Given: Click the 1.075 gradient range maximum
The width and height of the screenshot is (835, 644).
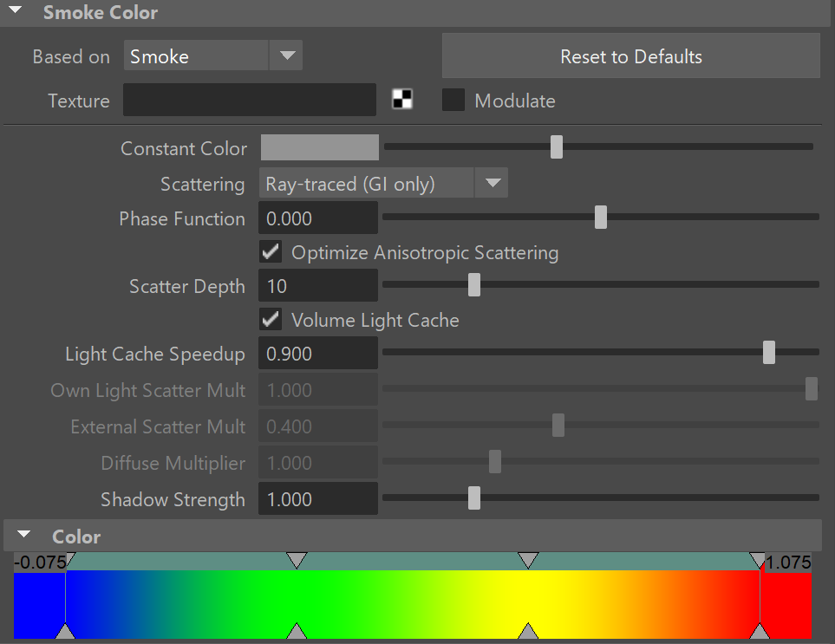Looking at the screenshot, I should coord(788,562).
